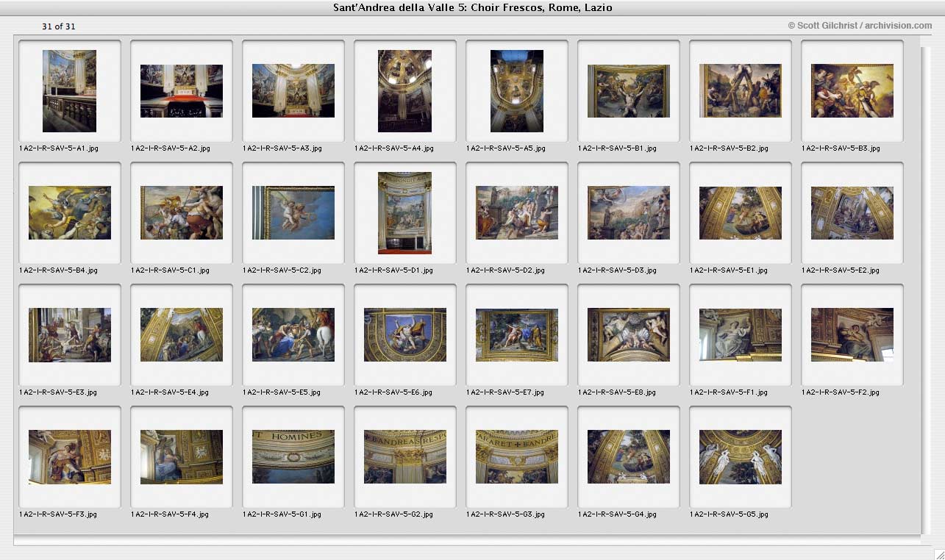Select thumbnail 1A2-I-R-SAV-5-D1.jpg
Screen dimensions: 945x560
[x=405, y=213]
